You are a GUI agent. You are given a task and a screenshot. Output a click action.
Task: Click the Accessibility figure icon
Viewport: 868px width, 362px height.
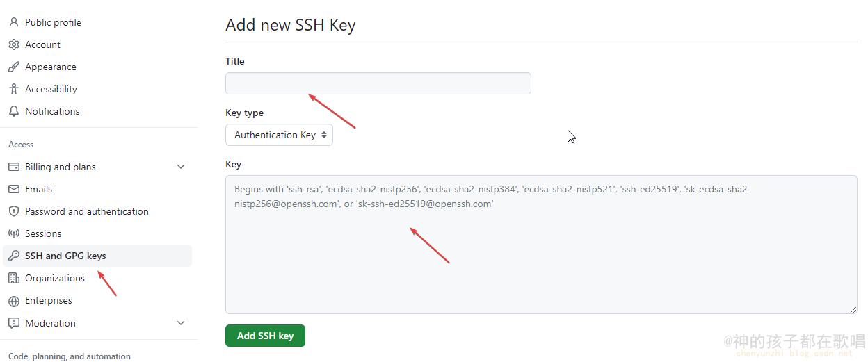pos(13,89)
